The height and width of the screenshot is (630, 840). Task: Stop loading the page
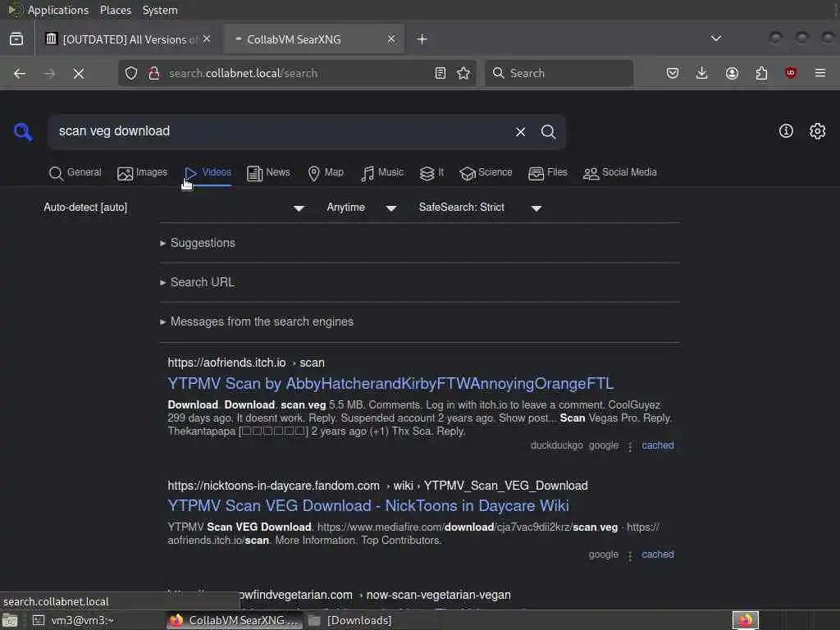click(x=79, y=73)
